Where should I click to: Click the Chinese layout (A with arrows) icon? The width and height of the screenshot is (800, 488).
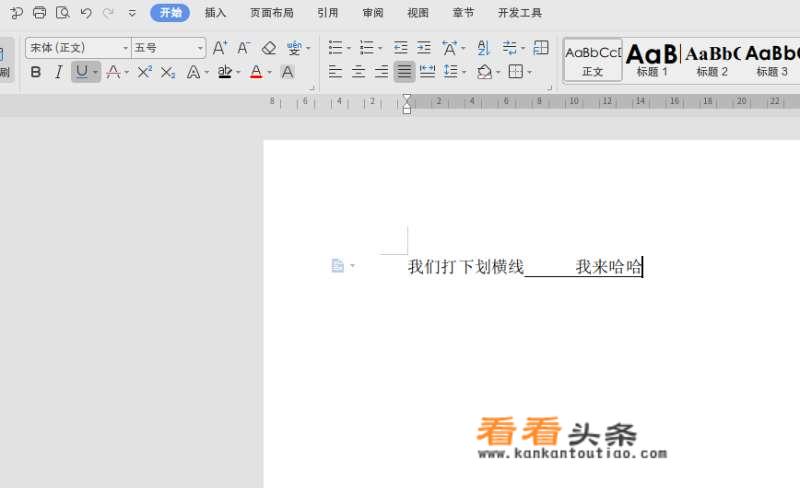pyautogui.click(x=449, y=48)
